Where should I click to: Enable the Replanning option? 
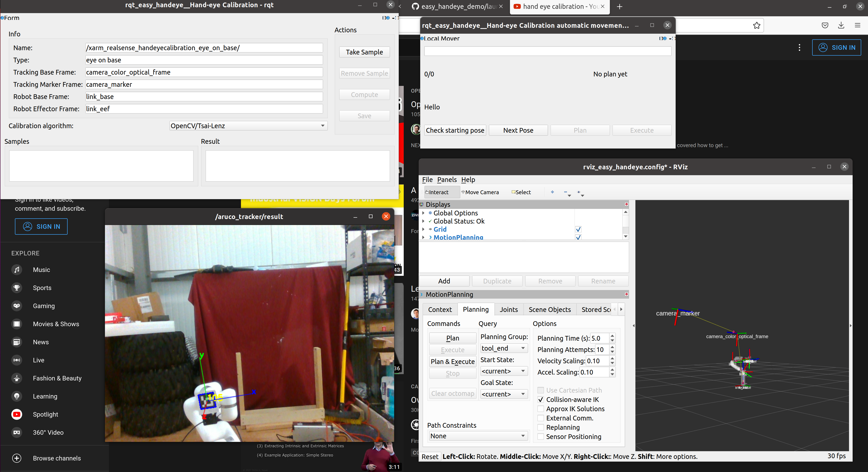coord(540,427)
